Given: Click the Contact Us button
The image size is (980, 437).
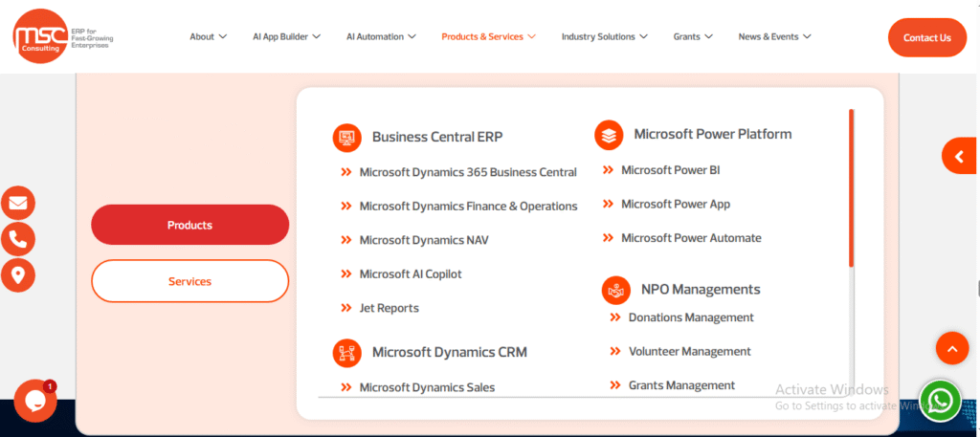Looking at the screenshot, I should (x=926, y=38).
